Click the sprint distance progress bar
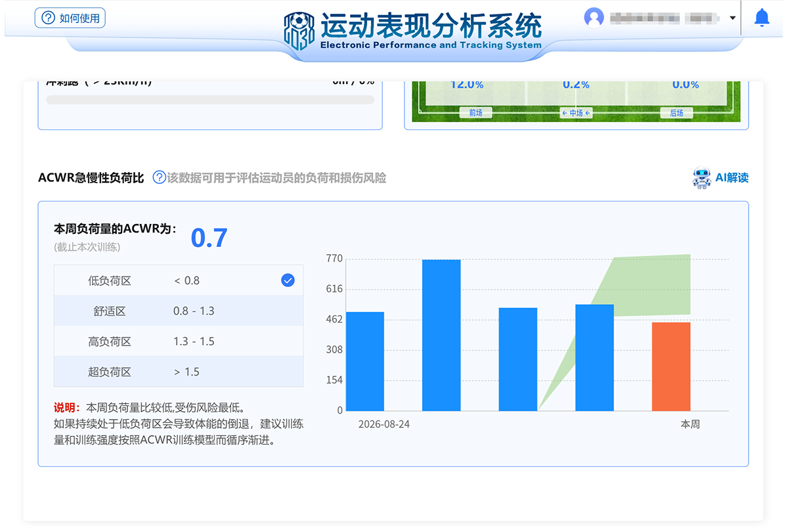788x532 pixels. click(x=210, y=100)
